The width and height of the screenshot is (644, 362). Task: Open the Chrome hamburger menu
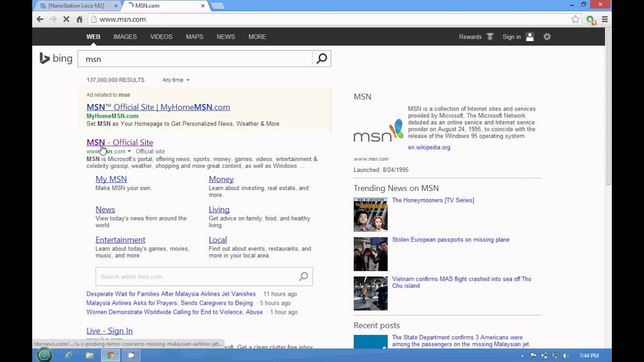click(x=605, y=19)
